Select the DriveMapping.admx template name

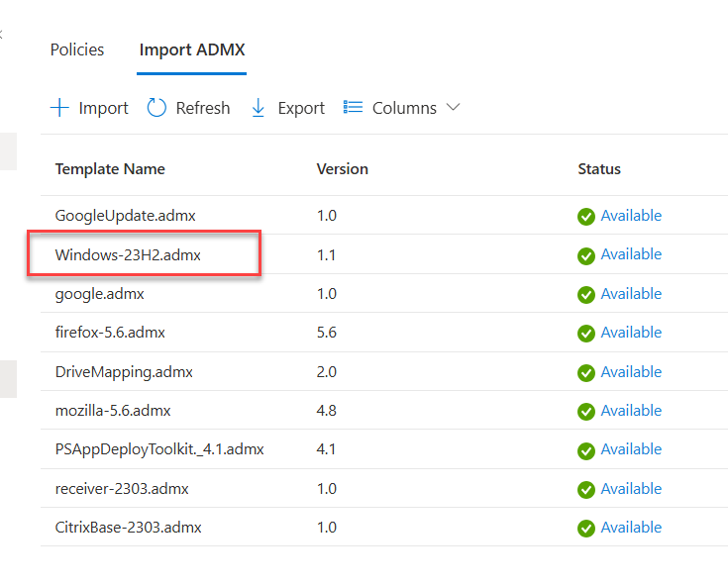[124, 372]
